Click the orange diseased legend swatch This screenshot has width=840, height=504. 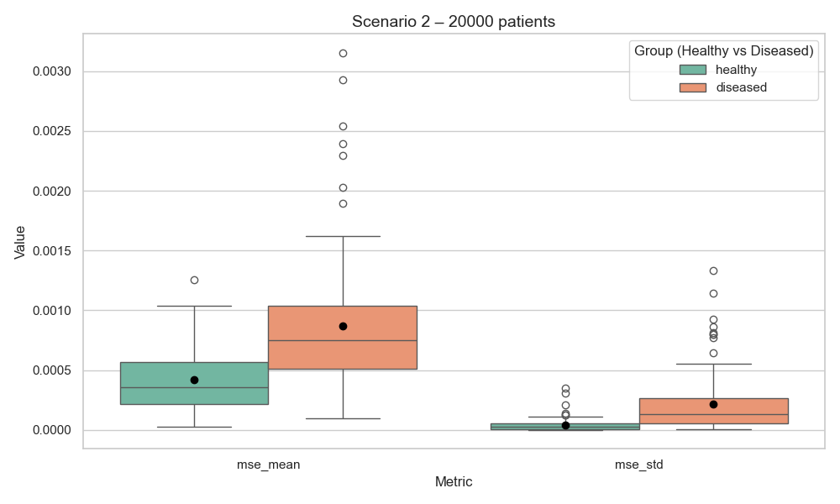click(x=693, y=87)
